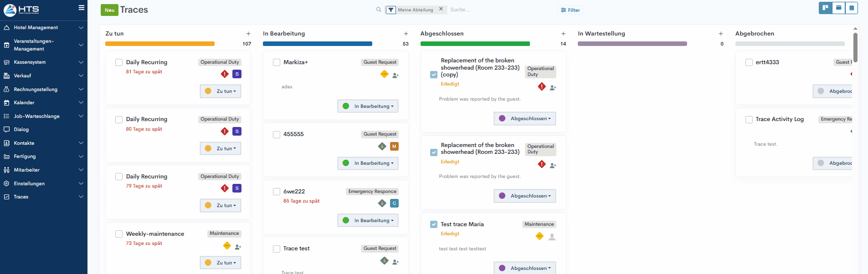Image resolution: width=868 pixels, height=274 pixels.
Task: Add card with plus in Zu tun column
Action: 248,34
